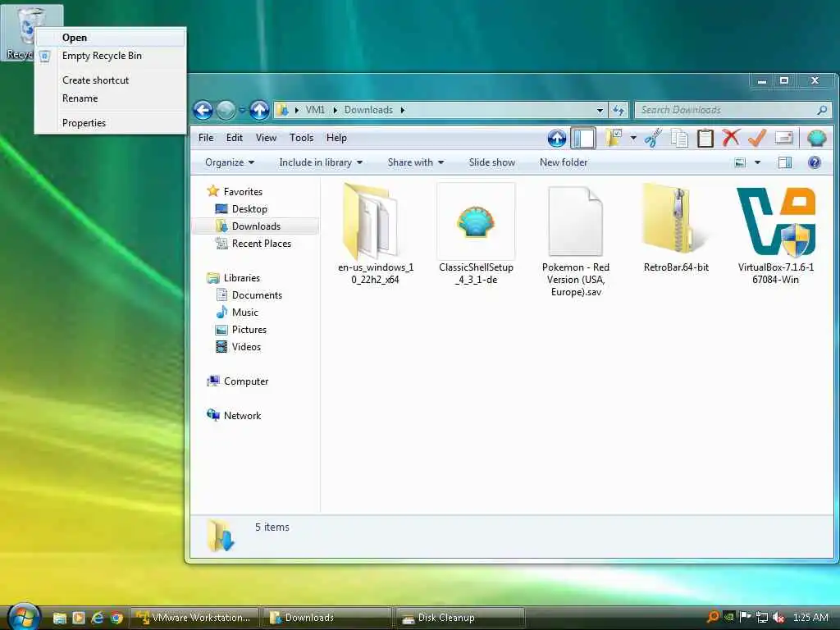Open Include in library dropdown
Image resolution: width=840 pixels, height=630 pixels.
(321, 162)
